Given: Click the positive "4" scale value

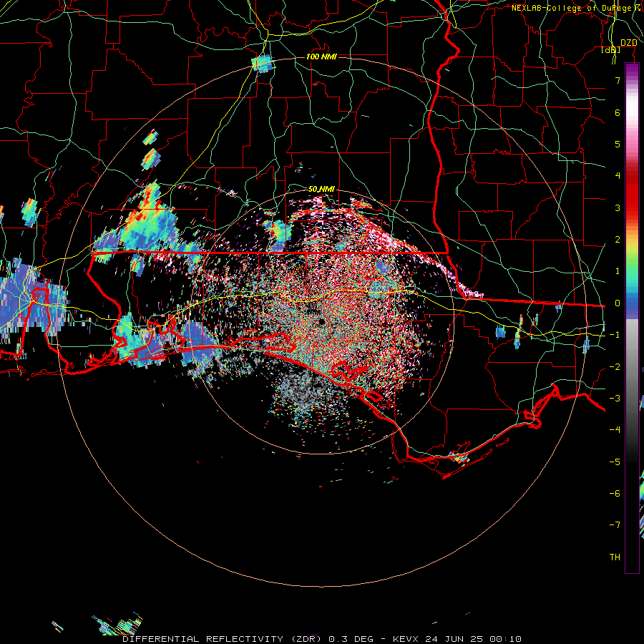Looking at the screenshot, I should coord(618,176).
